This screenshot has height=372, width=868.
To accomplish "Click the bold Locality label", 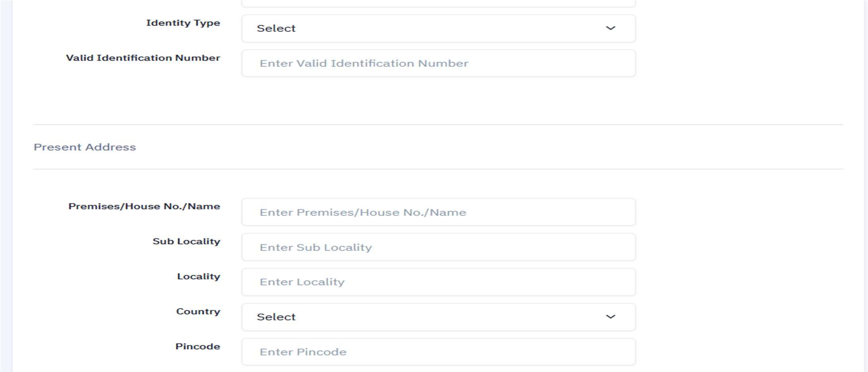I will 199,276.
